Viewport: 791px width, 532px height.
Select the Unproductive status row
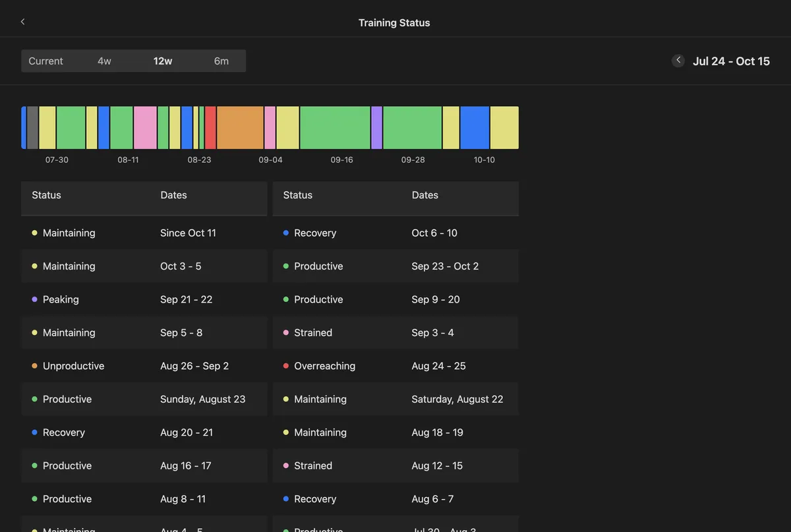point(144,366)
